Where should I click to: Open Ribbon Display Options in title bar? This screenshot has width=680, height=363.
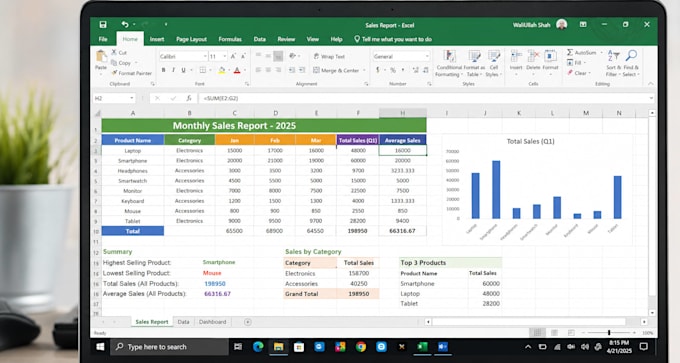(x=583, y=25)
